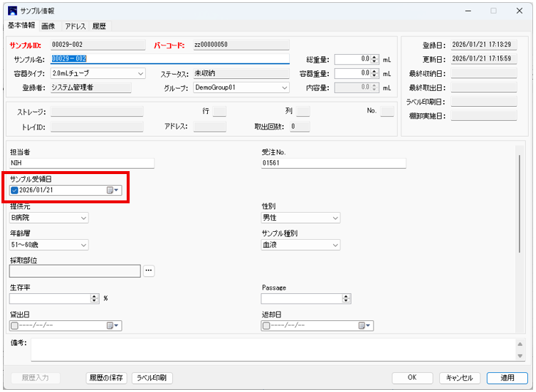Viewport: 536px width, 392px height.
Task: Enable the 貸出日 date checkbox
Action: pyautogui.click(x=15, y=325)
